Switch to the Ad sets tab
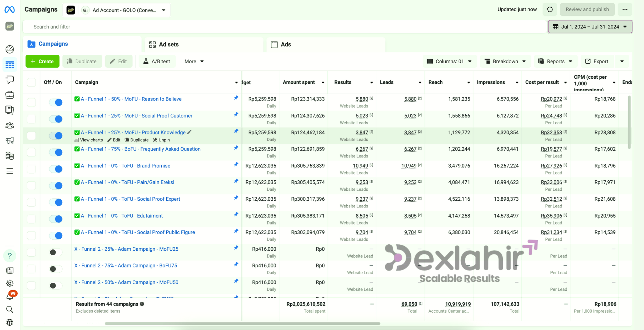Screen dimensions: 644x330 pos(169,44)
